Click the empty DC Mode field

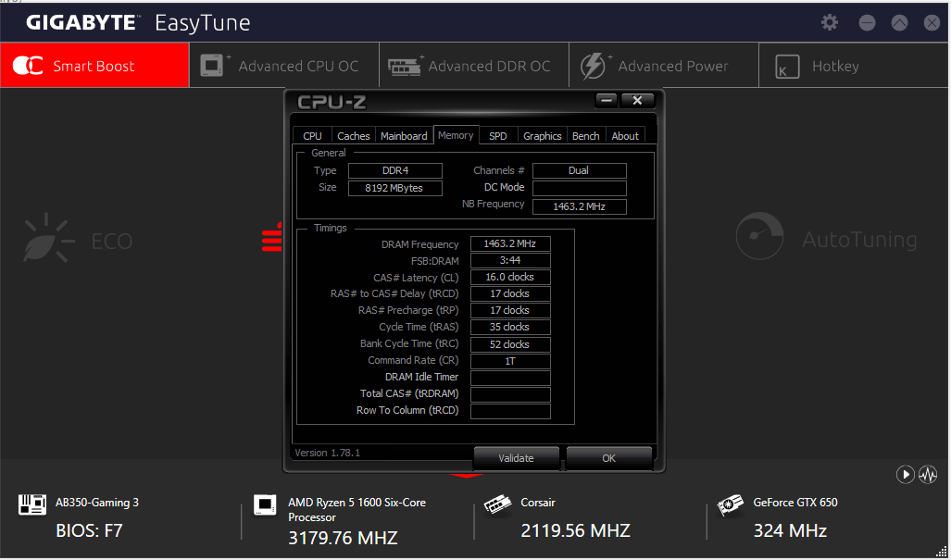point(580,188)
